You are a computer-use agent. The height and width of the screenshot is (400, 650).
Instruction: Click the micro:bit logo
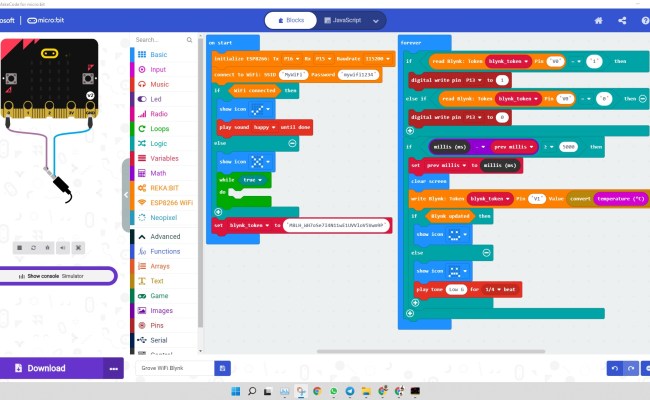point(46,20)
